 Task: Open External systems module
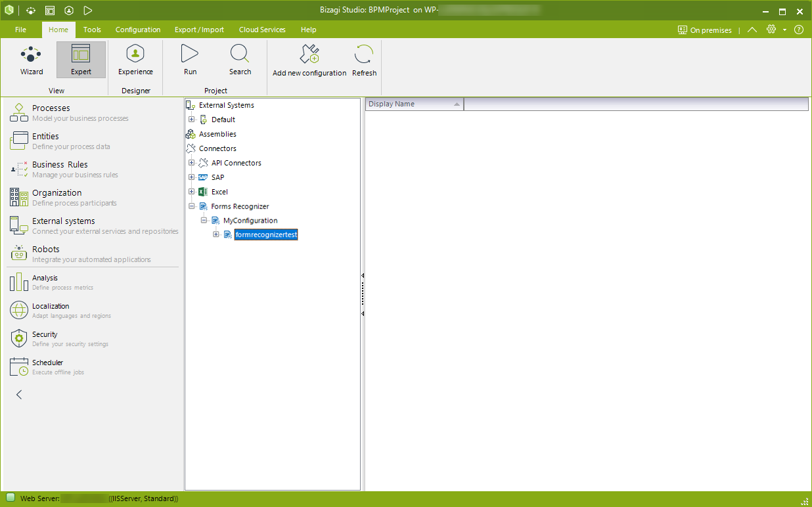click(x=93, y=225)
